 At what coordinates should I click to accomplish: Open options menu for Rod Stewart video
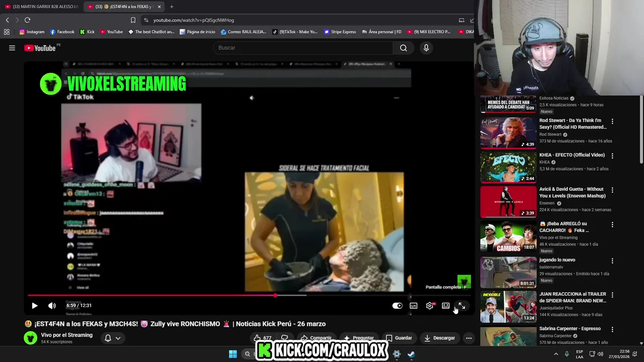point(612,121)
